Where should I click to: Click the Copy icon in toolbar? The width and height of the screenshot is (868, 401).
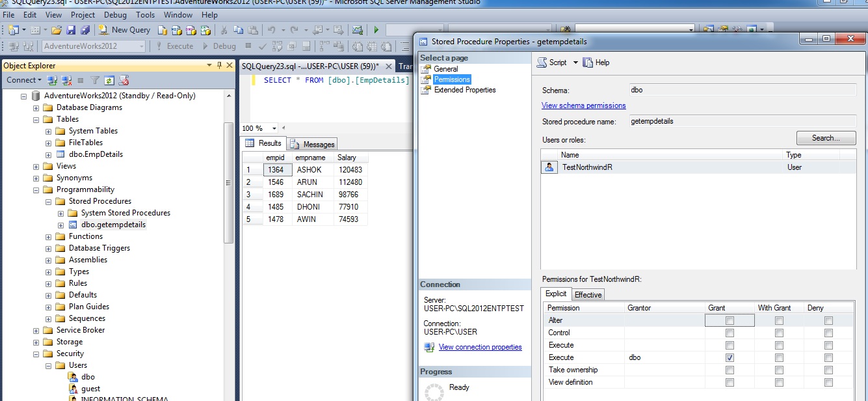point(238,30)
